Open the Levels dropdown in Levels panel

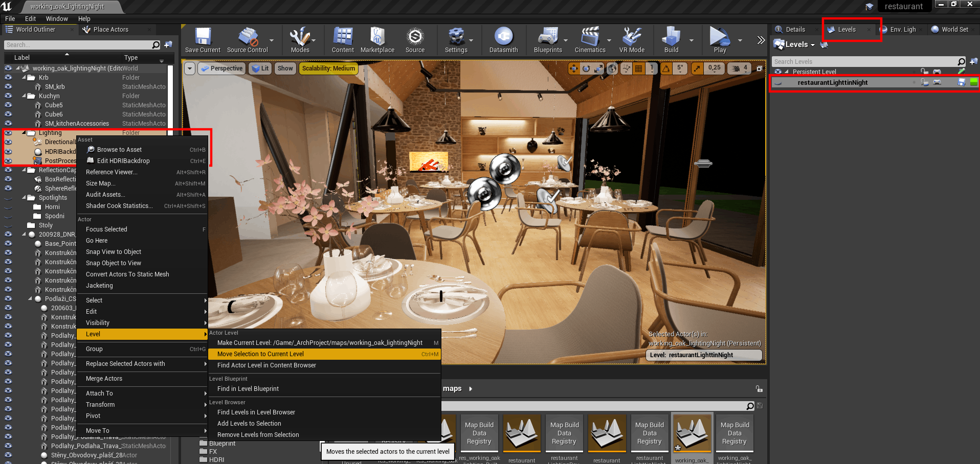794,44
